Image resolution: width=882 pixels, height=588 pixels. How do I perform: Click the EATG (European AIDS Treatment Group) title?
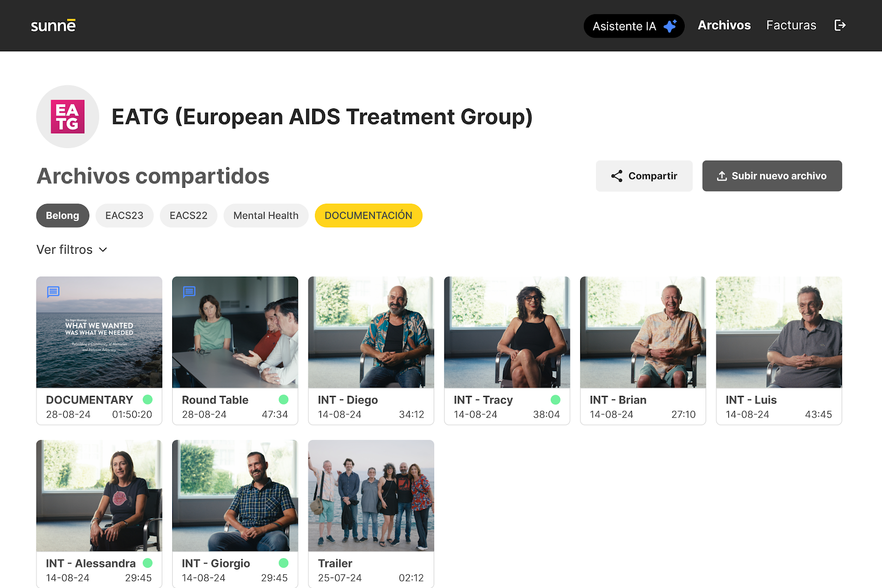[x=322, y=117]
